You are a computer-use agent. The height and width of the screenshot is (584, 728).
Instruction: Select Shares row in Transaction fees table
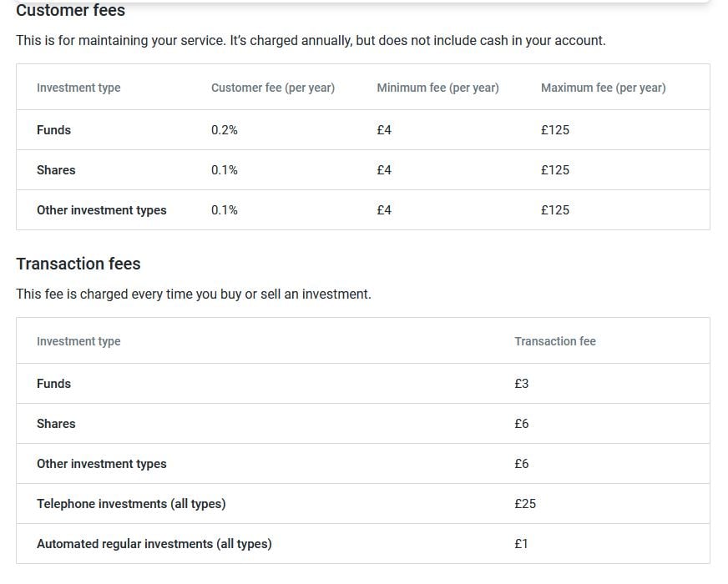(363, 424)
